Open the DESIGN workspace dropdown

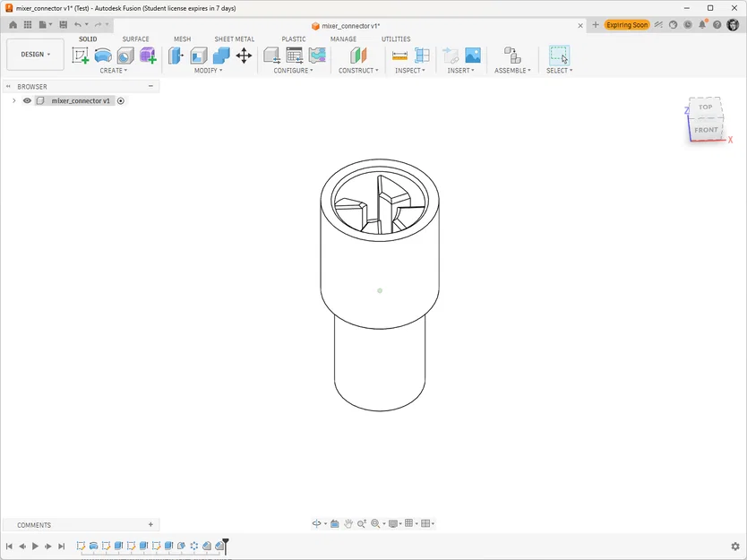tap(35, 55)
